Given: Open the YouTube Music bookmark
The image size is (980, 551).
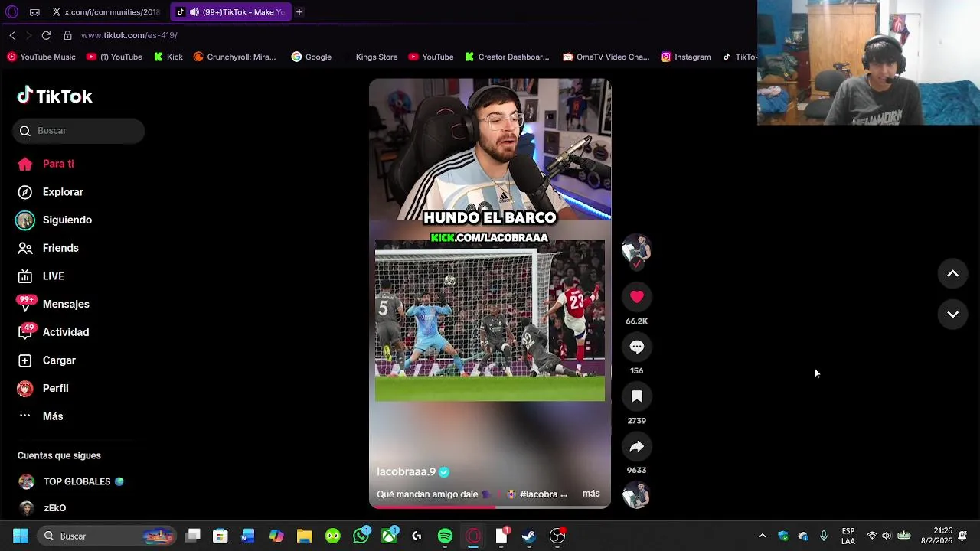Looking at the screenshot, I should (41, 57).
